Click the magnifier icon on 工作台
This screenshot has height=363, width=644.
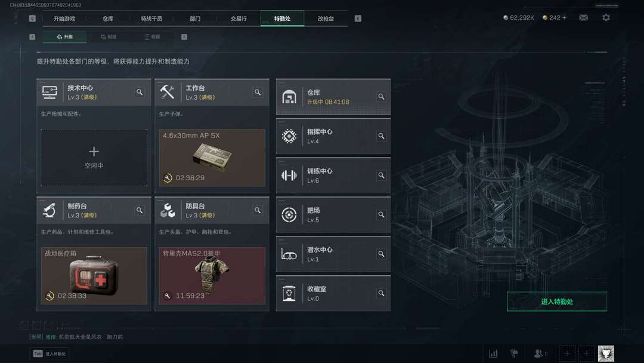click(258, 92)
